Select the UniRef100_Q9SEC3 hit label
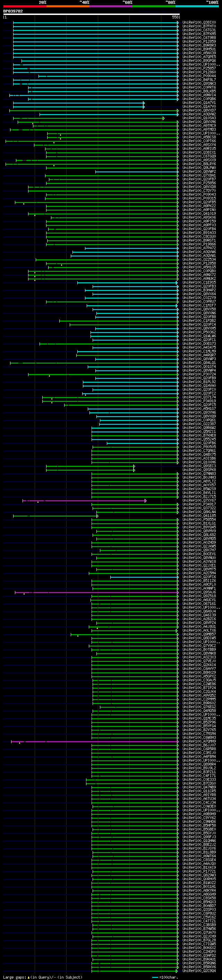This screenshot has width=222, height=980. click(x=199, y=466)
